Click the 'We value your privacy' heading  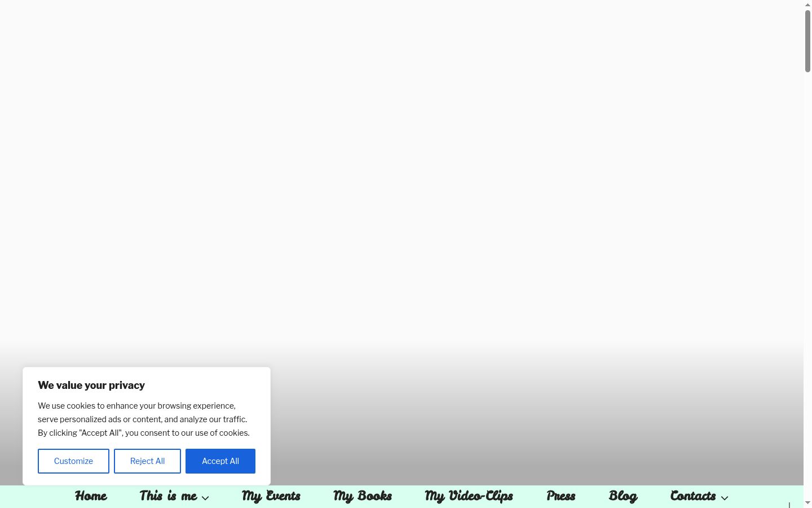(x=91, y=386)
